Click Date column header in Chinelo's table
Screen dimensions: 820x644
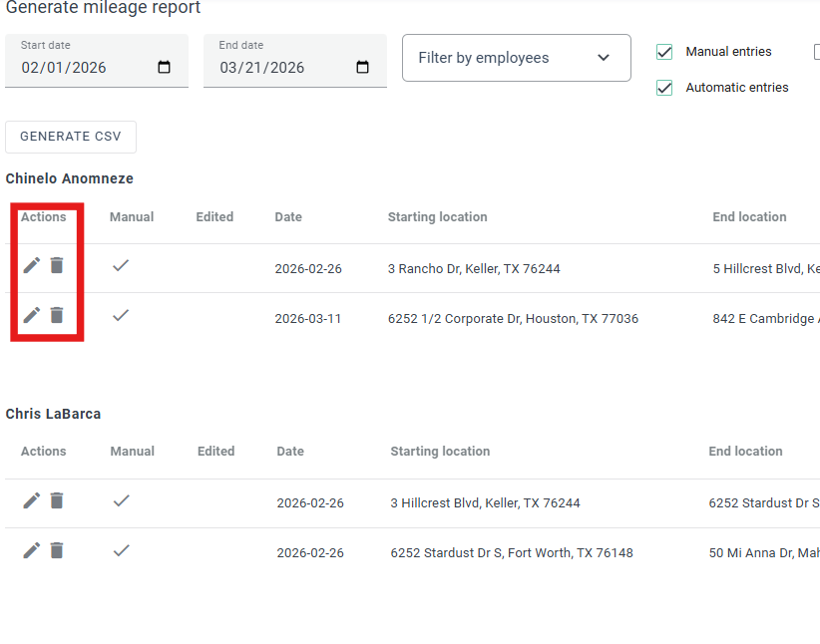pos(288,216)
